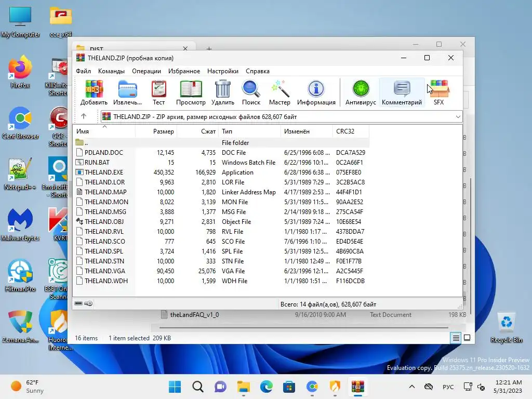Open the Операции menu
Image resolution: width=532 pixels, height=399 pixels.
pos(147,71)
